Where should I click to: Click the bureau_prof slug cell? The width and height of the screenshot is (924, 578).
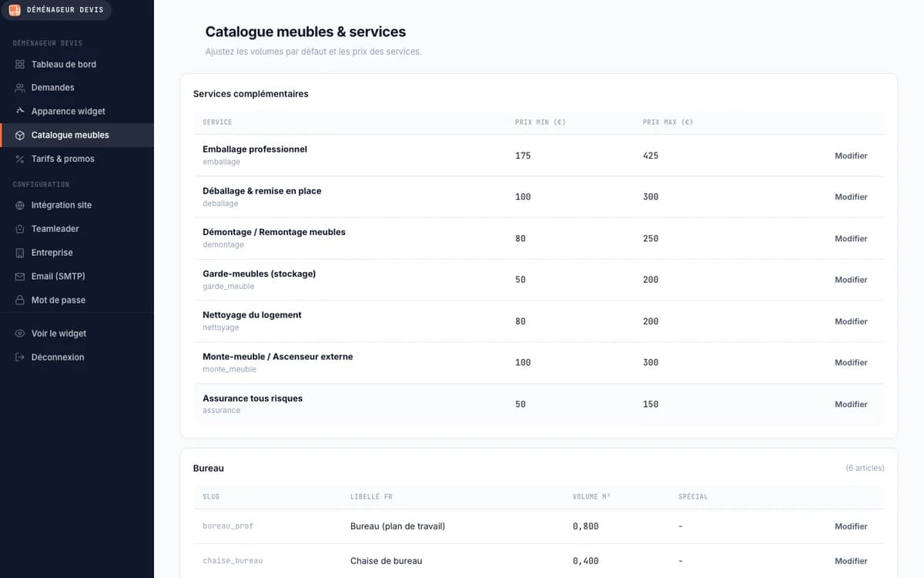pyautogui.click(x=228, y=526)
